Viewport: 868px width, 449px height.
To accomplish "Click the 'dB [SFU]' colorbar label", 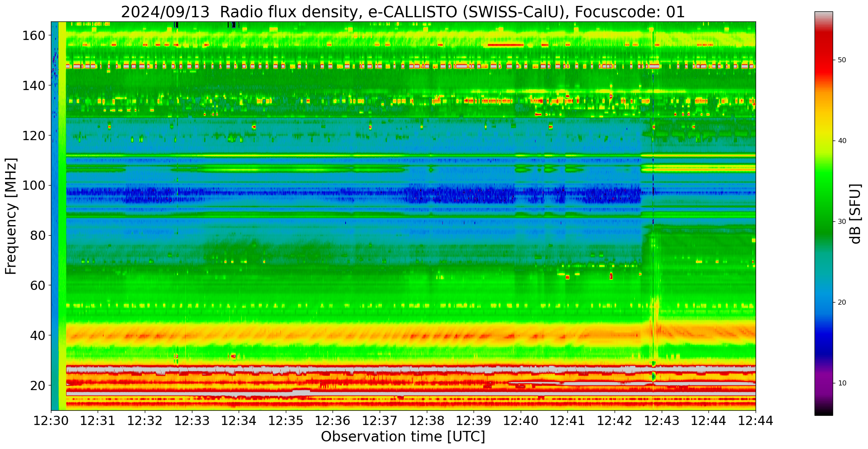I will [855, 213].
